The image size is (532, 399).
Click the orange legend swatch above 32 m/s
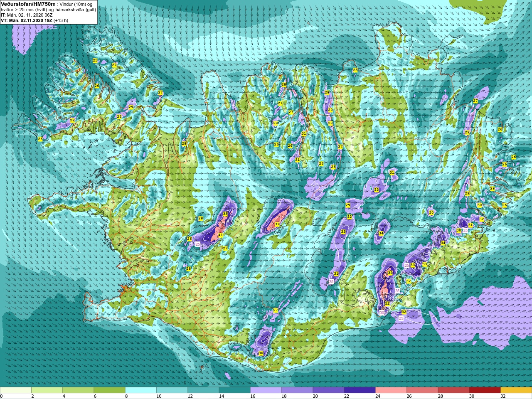click(x=516, y=390)
